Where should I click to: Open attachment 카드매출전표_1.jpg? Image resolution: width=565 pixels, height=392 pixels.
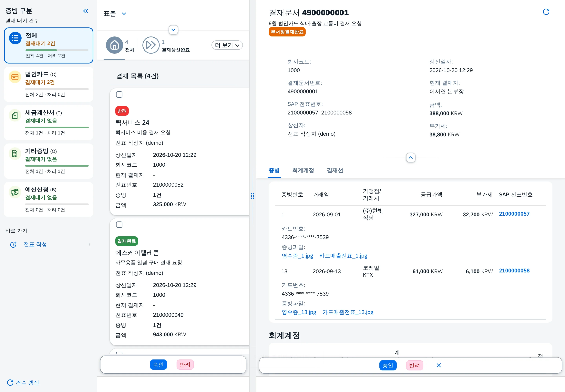[343, 256]
